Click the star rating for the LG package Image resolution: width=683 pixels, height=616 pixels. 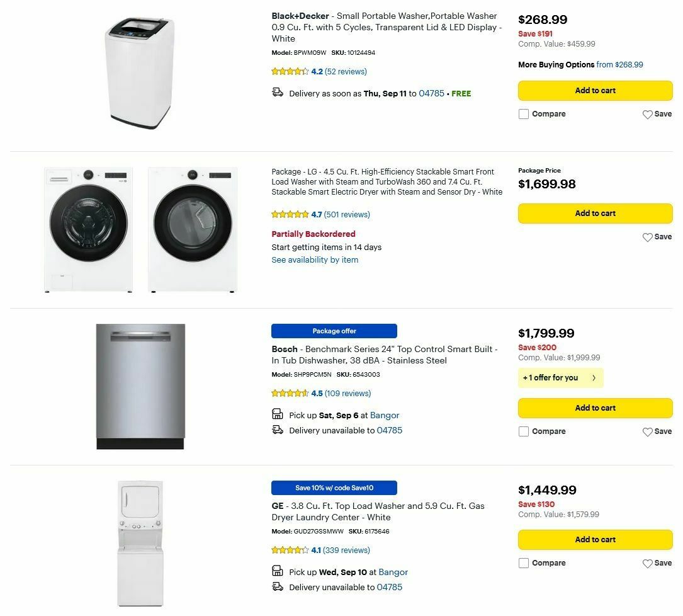(x=290, y=214)
